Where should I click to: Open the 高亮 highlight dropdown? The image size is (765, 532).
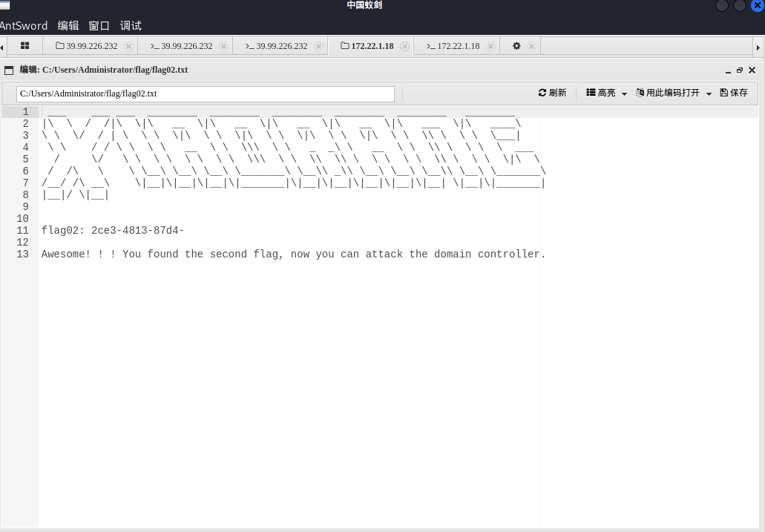pos(606,93)
